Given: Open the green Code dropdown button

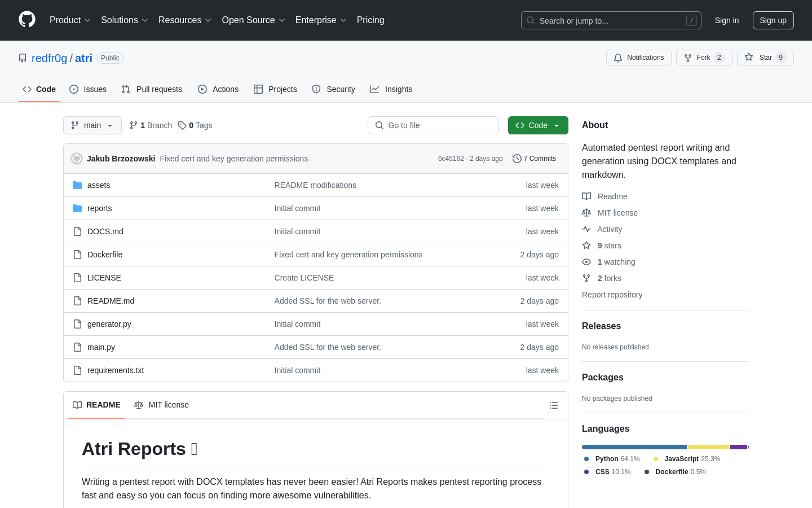Looking at the screenshot, I should [x=538, y=125].
